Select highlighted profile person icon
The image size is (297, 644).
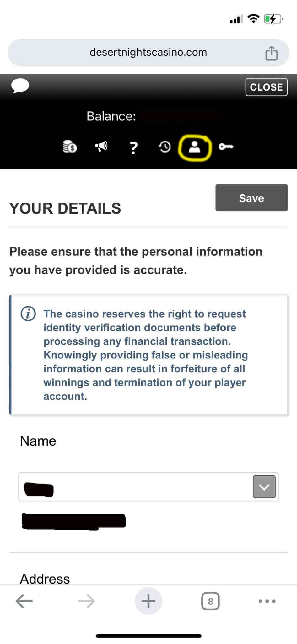[x=195, y=147]
